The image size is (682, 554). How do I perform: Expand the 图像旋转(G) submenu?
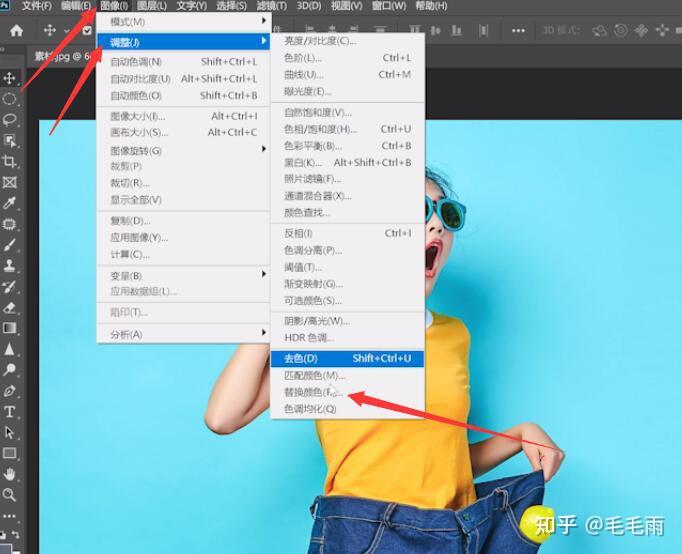(184, 150)
